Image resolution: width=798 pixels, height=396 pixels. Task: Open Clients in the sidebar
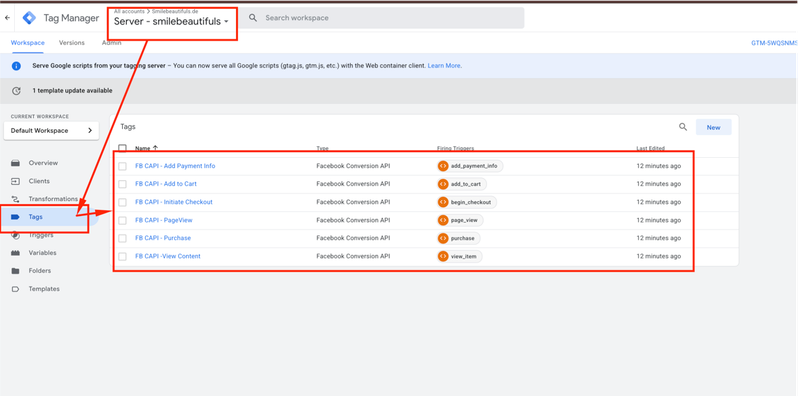tap(39, 181)
